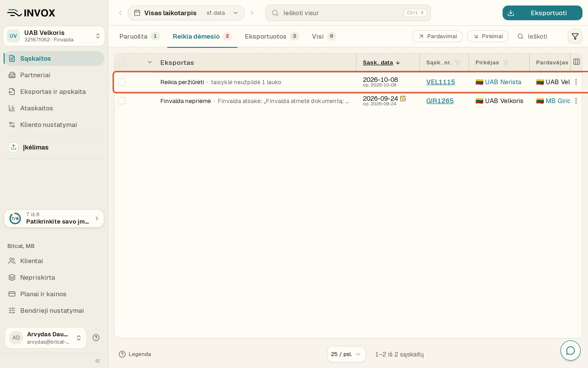Open the UAB Nerista buyer link

click(x=503, y=82)
